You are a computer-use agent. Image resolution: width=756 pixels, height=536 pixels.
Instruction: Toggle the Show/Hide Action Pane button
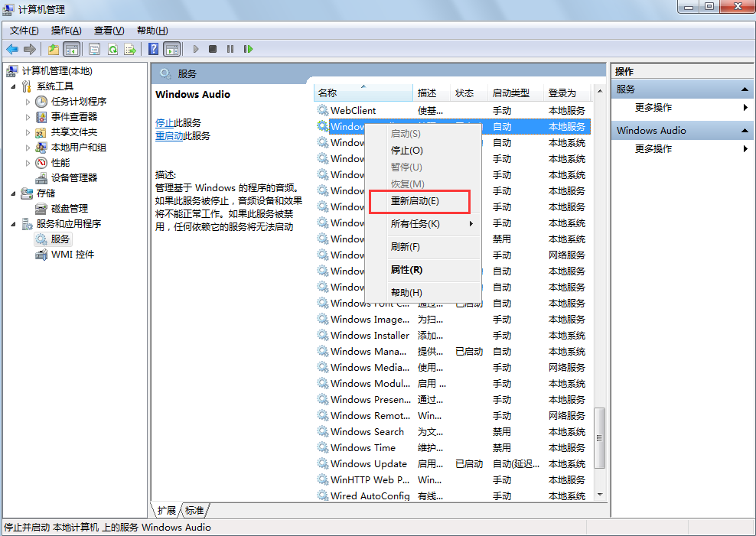point(172,49)
